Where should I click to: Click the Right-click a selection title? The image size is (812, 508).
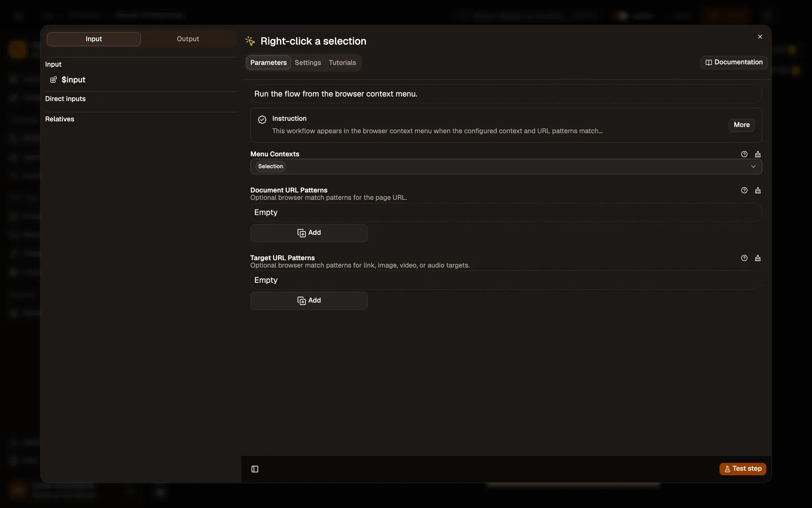click(313, 41)
